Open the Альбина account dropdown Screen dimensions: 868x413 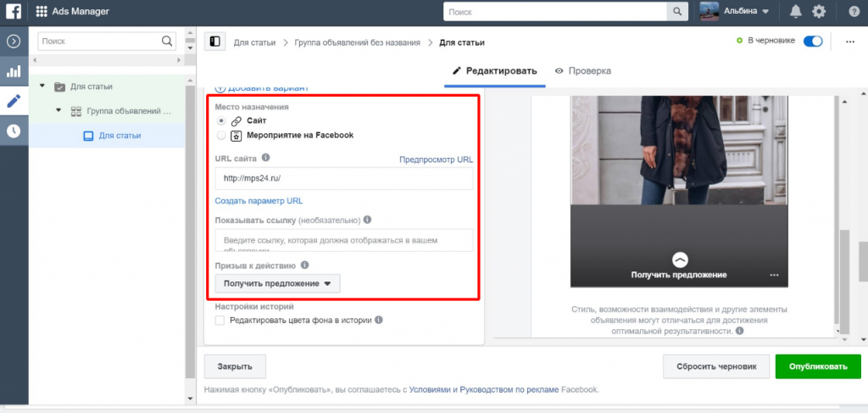coord(734,11)
